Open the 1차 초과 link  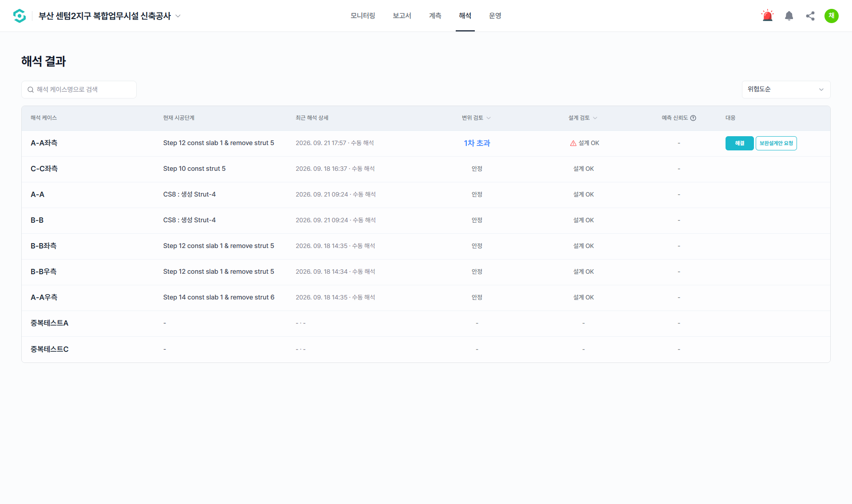(x=477, y=143)
